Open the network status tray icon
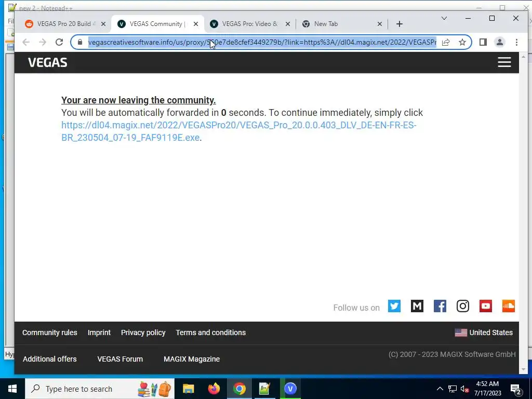This screenshot has width=532, height=399. (453, 389)
